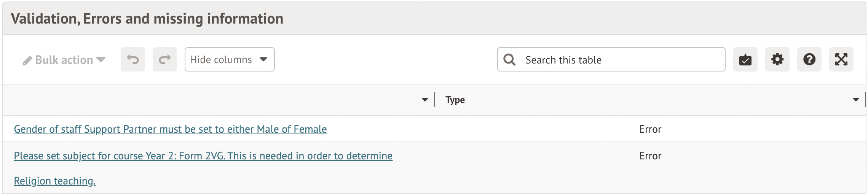Image resolution: width=868 pixels, height=194 pixels.
Task: Open the help question mark icon
Action: click(x=809, y=59)
